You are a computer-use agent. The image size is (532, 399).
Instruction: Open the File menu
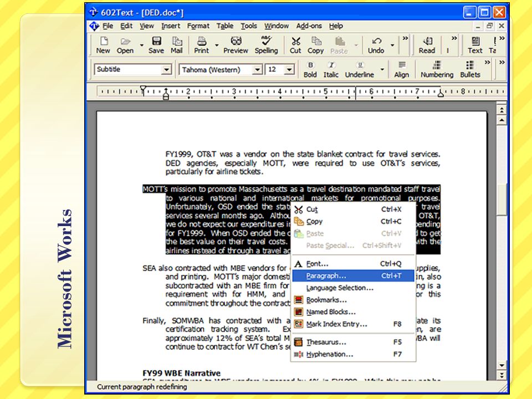pos(108,26)
